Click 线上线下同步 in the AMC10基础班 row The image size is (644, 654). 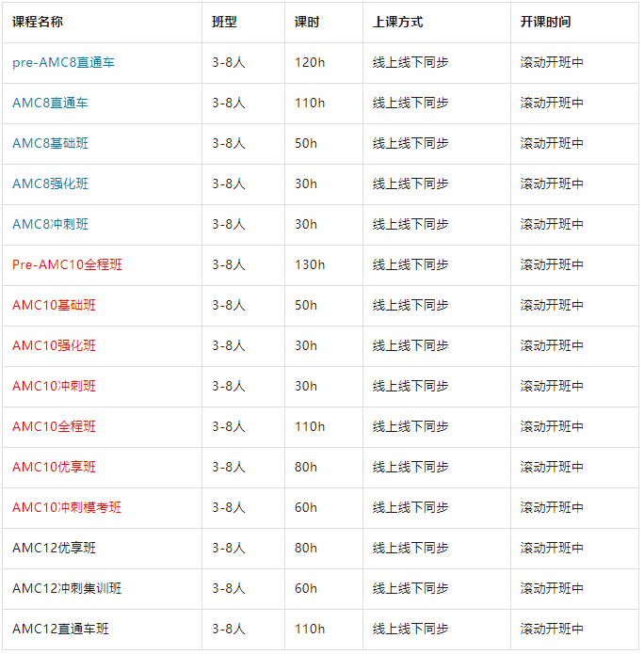coord(411,305)
